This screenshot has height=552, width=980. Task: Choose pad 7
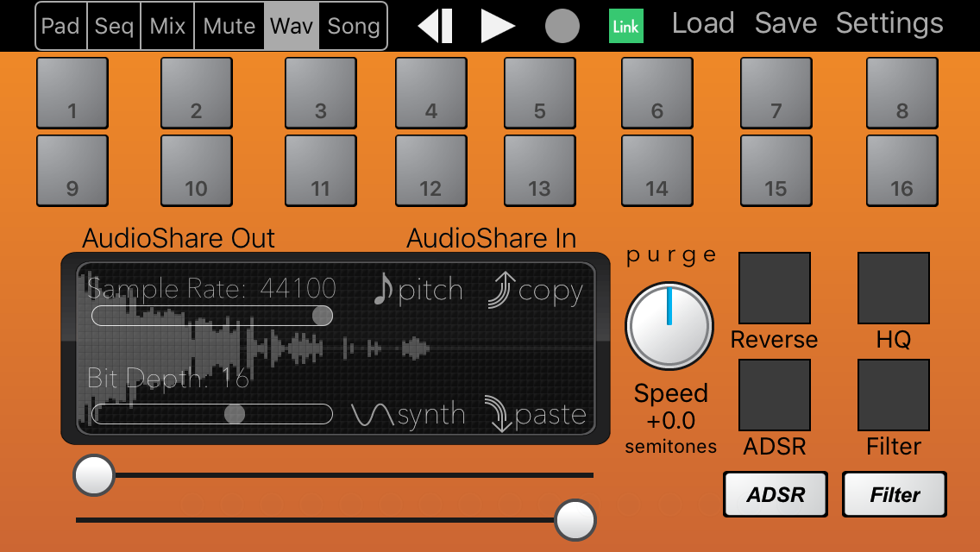776,92
